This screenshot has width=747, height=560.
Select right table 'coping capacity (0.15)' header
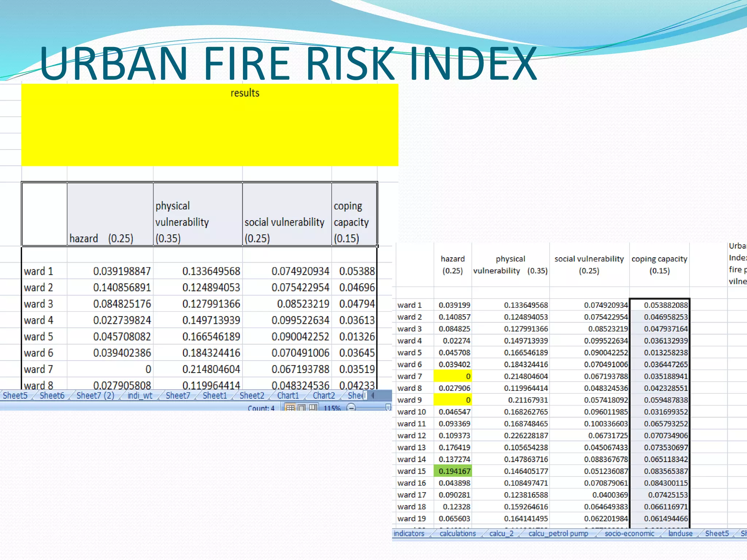pyautogui.click(x=659, y=265)
